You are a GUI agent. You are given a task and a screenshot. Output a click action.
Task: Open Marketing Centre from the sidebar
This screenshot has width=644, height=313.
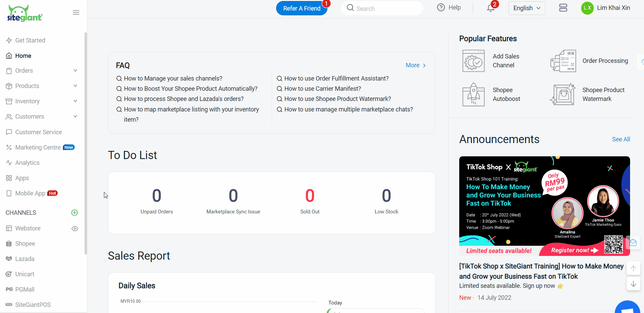click(x=38, y=147)
